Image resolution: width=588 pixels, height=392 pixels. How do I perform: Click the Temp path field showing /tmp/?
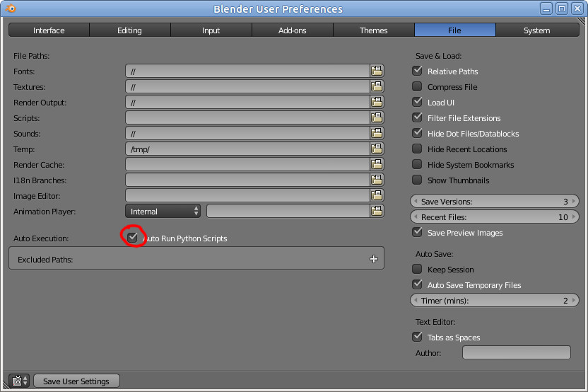pos(247,149)
